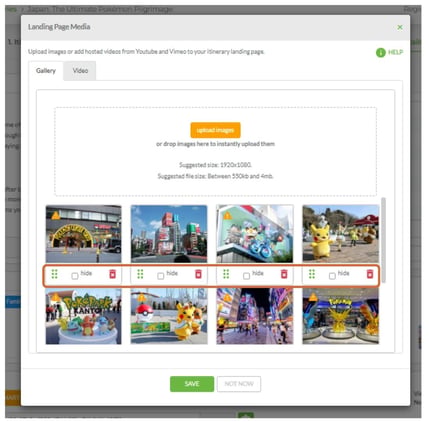This screenshot has width=429, height=422.
Task: Open the Pikachu parade thumbnail
Action: [341, 234]
